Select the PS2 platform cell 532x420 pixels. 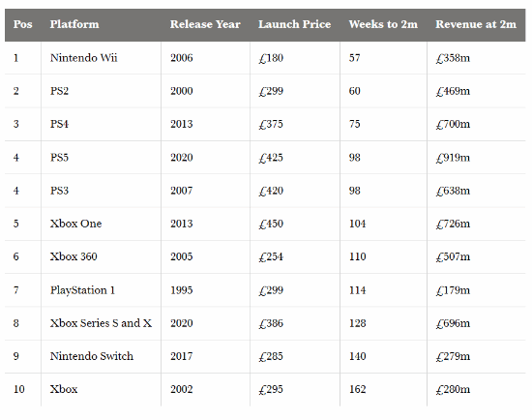pos(59,91)
